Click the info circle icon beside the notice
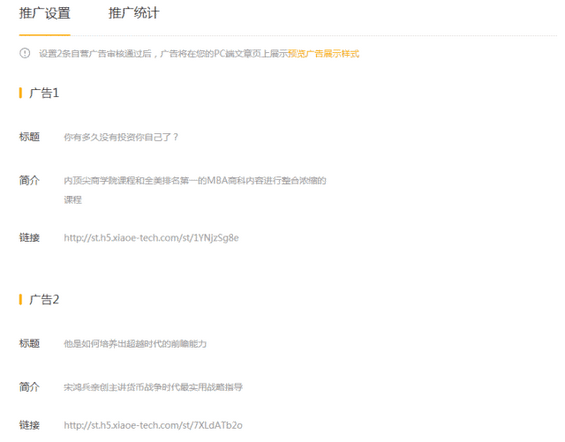The height and width of the screenshot is (442, 565). [x=25, y=53]
